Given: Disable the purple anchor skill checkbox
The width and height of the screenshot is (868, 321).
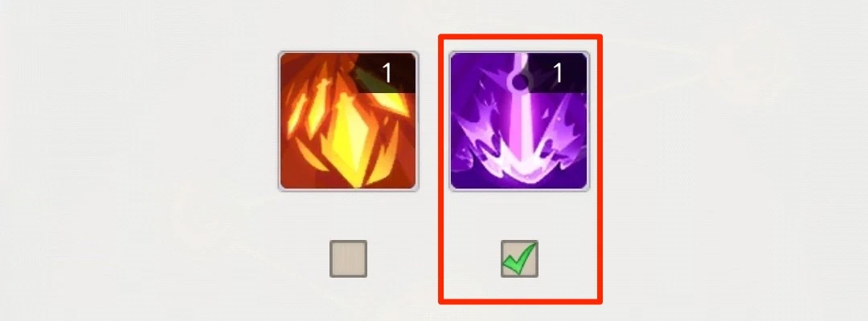Looking at the screenshot, I should [x=519, y=258].
